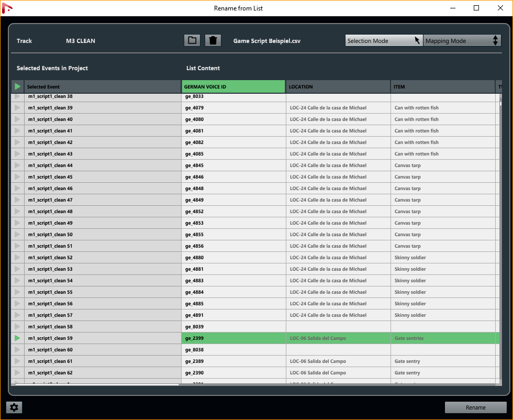Play event m1_script1_clean 61
513x420 pixels.
[18, 361]
